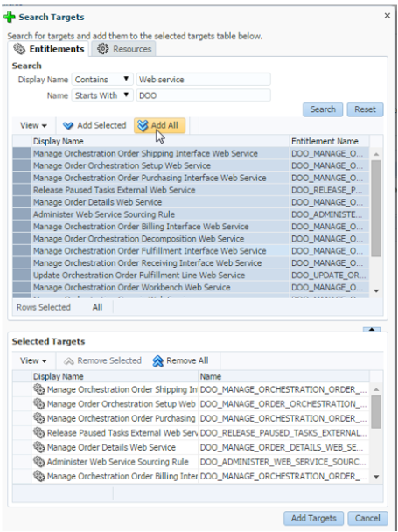Click the Selected Targets vertical scrollbar thumb
The width and height of the screenshot is (398, 532).
(376, 411)
